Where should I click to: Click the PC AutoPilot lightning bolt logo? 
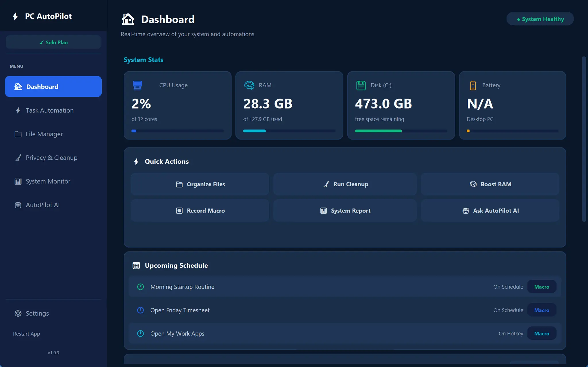point(16,16)
